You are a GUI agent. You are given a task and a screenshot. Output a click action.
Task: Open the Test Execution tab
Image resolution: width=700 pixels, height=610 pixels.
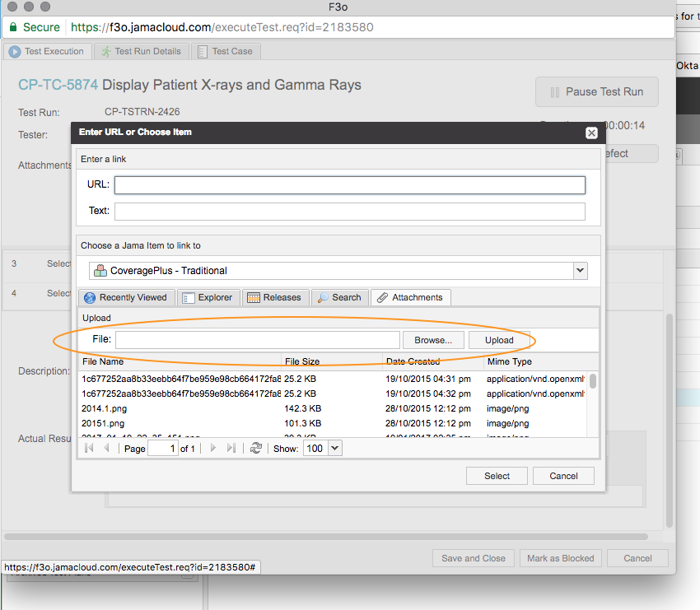click(x=47, y=51)
